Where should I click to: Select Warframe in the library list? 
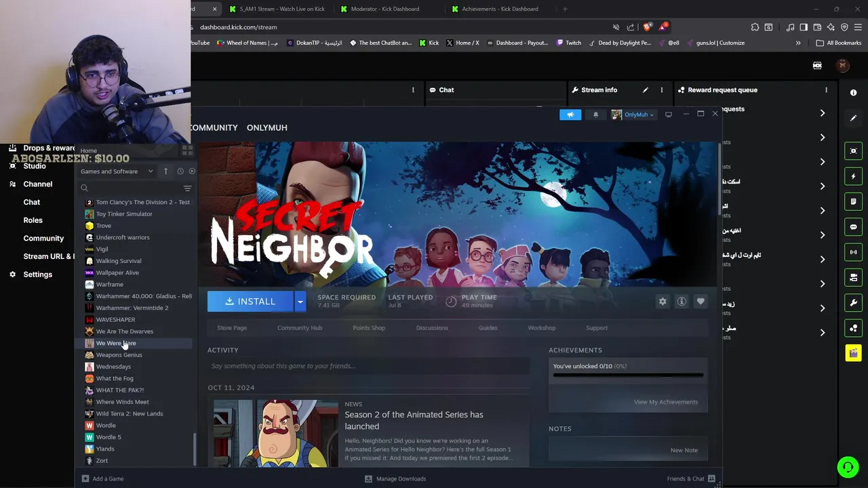tap(110, 285)
